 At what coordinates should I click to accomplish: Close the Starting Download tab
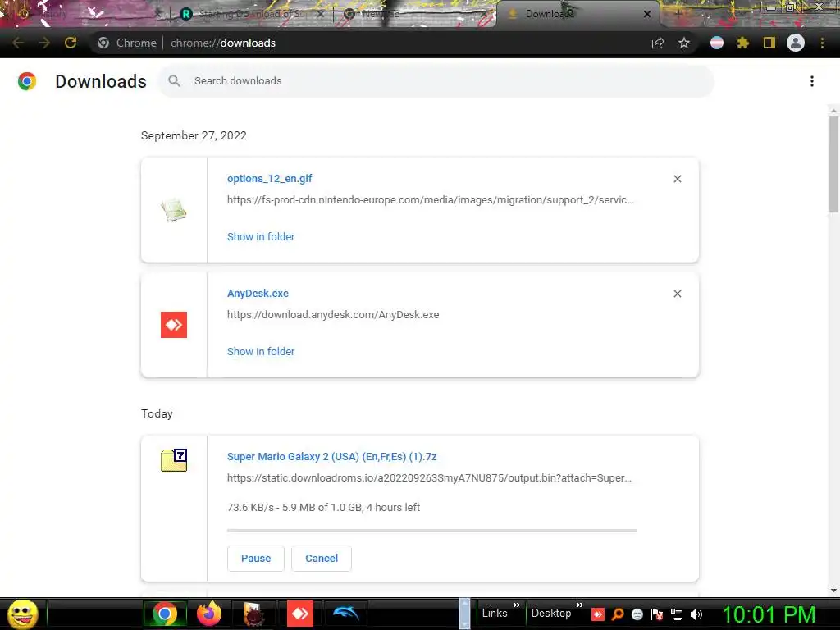[x=321, y=15]
